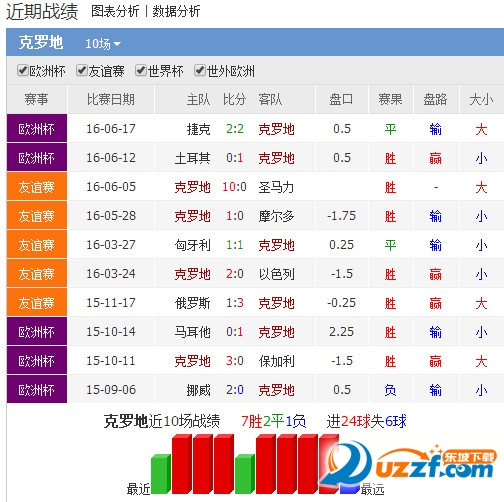Click the 负 result for 挪威 match

(390, 390)
